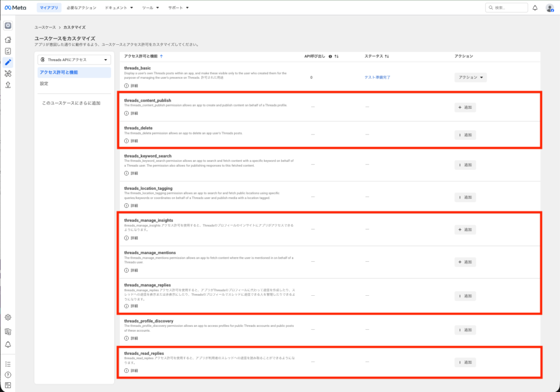Open the pencil use case icon in sidebar

[x=8, y=62]
